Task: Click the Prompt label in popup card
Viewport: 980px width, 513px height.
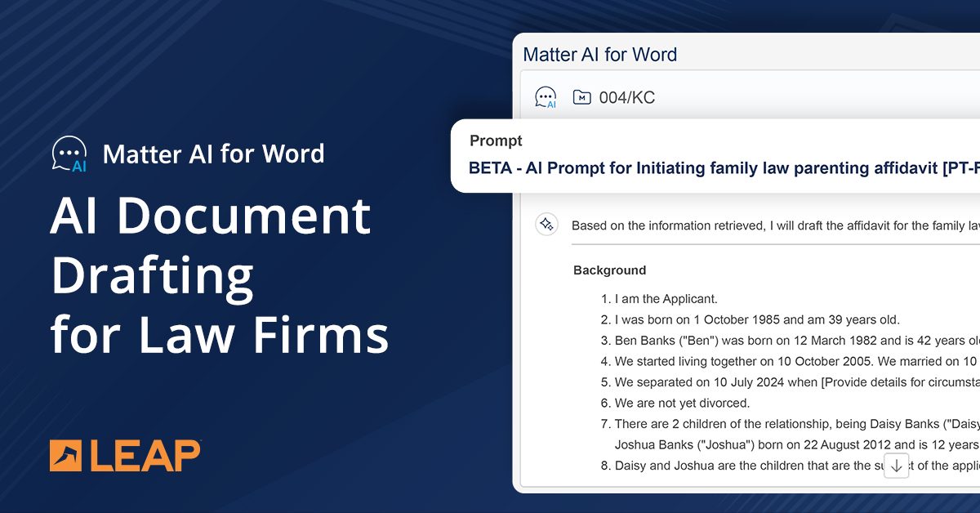Action: point(496,141)
